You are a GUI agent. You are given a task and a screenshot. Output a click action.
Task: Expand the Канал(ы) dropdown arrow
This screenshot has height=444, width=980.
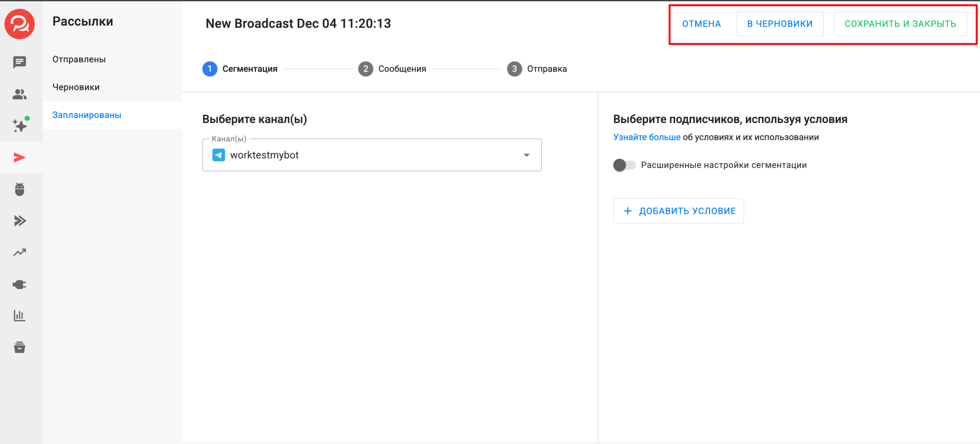(526, 155)
